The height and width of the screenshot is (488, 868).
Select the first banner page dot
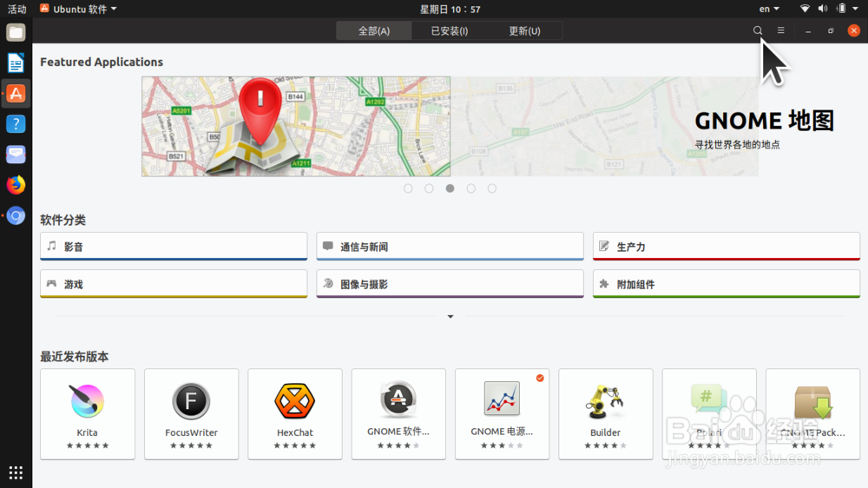408,188
